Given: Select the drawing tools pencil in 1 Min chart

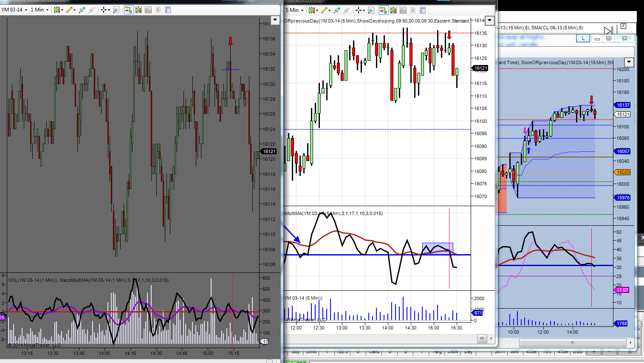Looking at the screenshot, I should coord(69,10).
